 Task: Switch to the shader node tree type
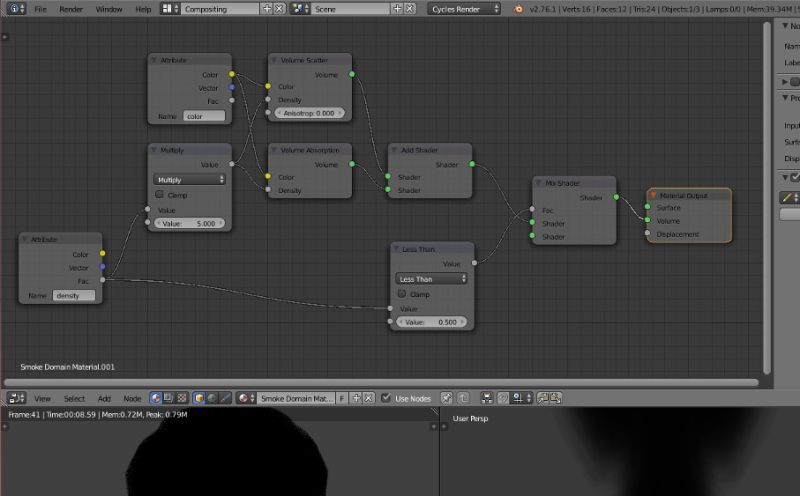pyautogui.click(x=156, y=398)
